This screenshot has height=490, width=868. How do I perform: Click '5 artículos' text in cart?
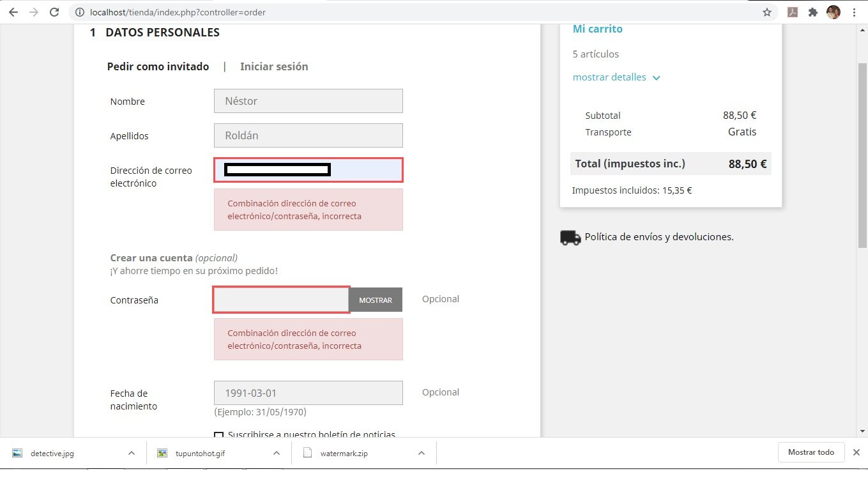tap(596, 54)
